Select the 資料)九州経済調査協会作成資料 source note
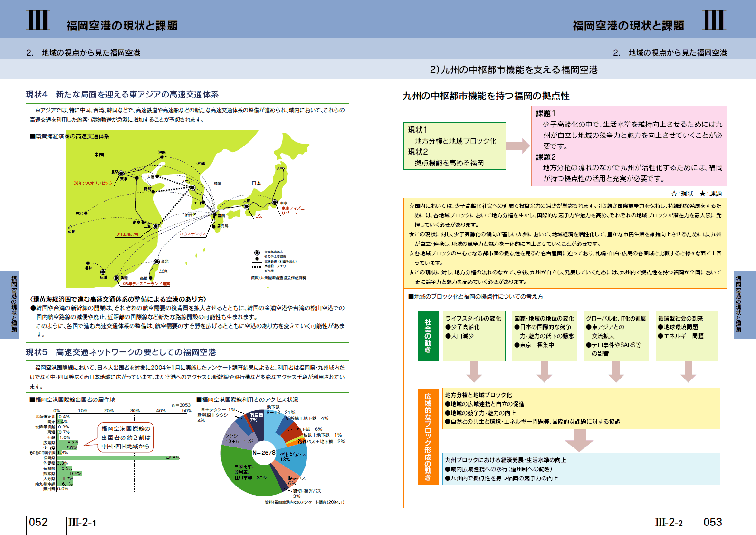This screenshot has height=535, width=756. [x=278, y=278]
